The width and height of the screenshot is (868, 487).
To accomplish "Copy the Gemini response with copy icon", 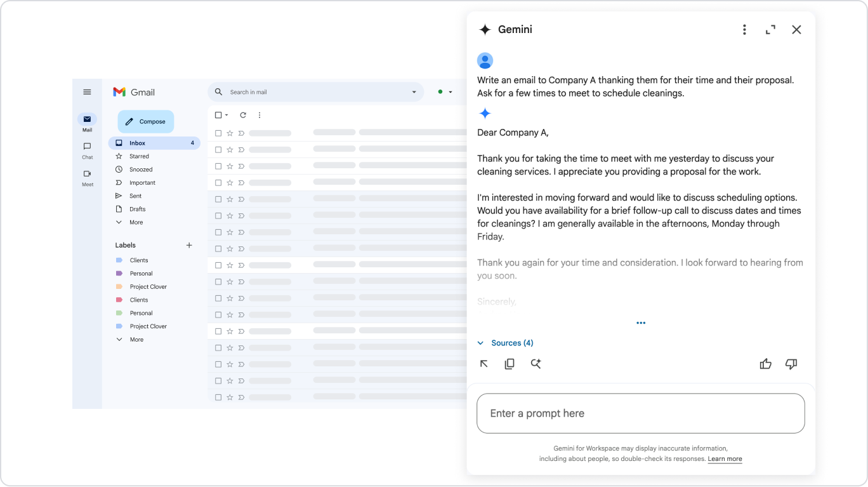I will coord(510,364).
